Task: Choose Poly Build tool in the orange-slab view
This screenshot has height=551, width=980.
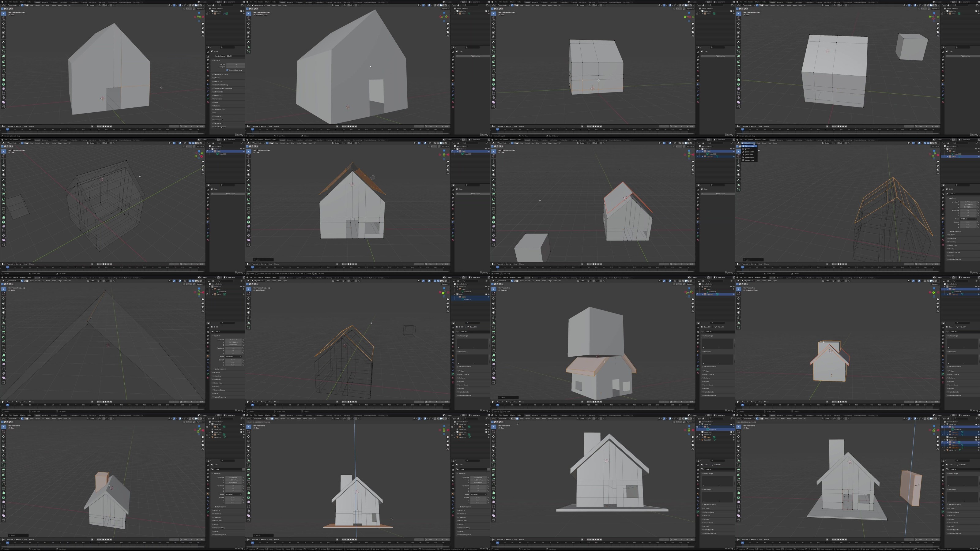Action: [738, 493]
